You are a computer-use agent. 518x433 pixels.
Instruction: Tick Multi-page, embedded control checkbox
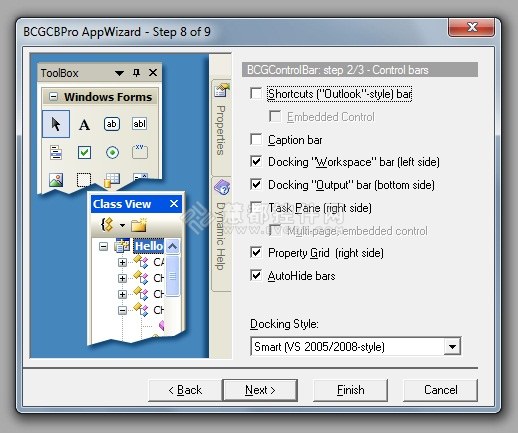(x=275, y=230)
